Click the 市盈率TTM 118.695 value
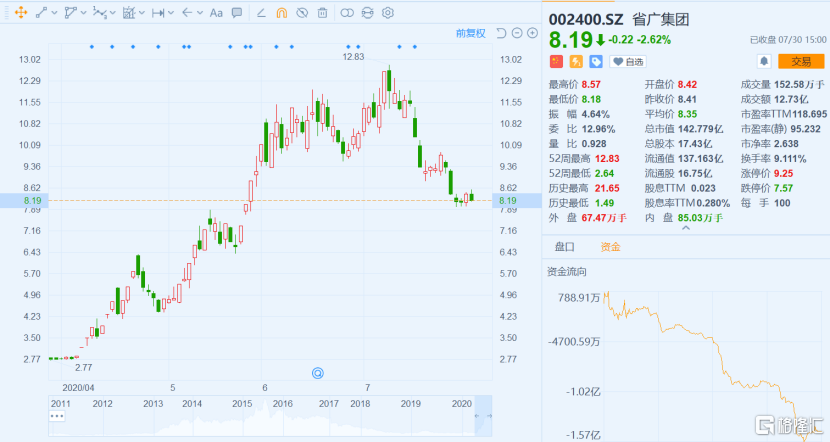This screenshot has width=830, height=442. [x=809, y=114]
